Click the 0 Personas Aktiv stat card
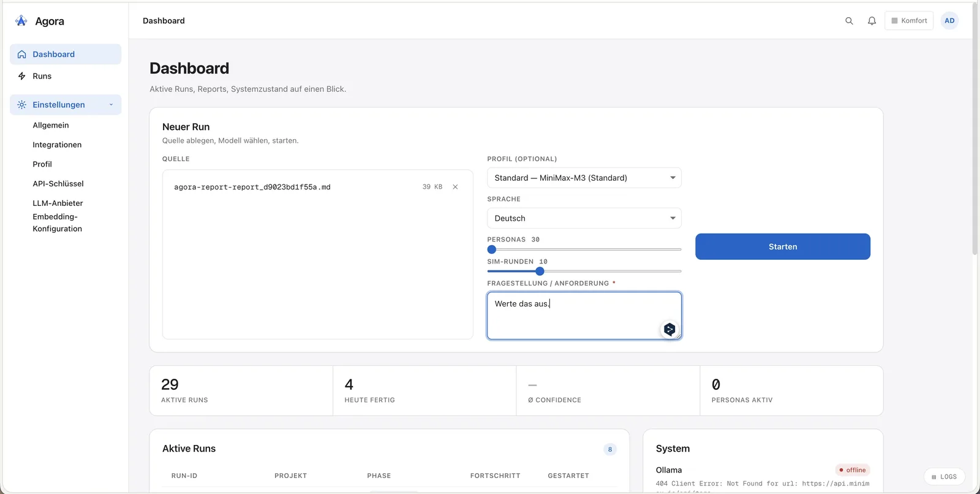Image resolution: width=980 pixels, height=494 pixels. tap(791, 391)
